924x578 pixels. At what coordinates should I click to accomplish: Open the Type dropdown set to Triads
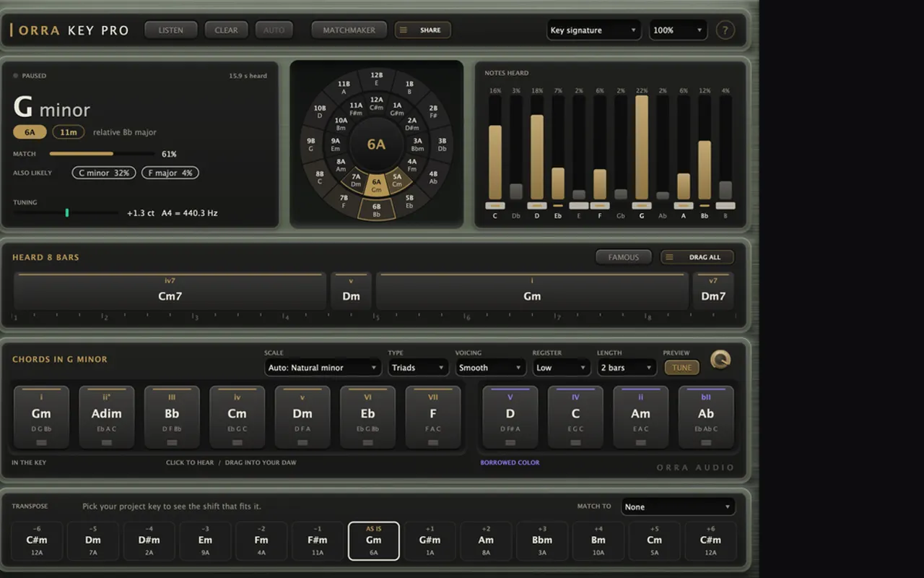click(x=418, y=368)
